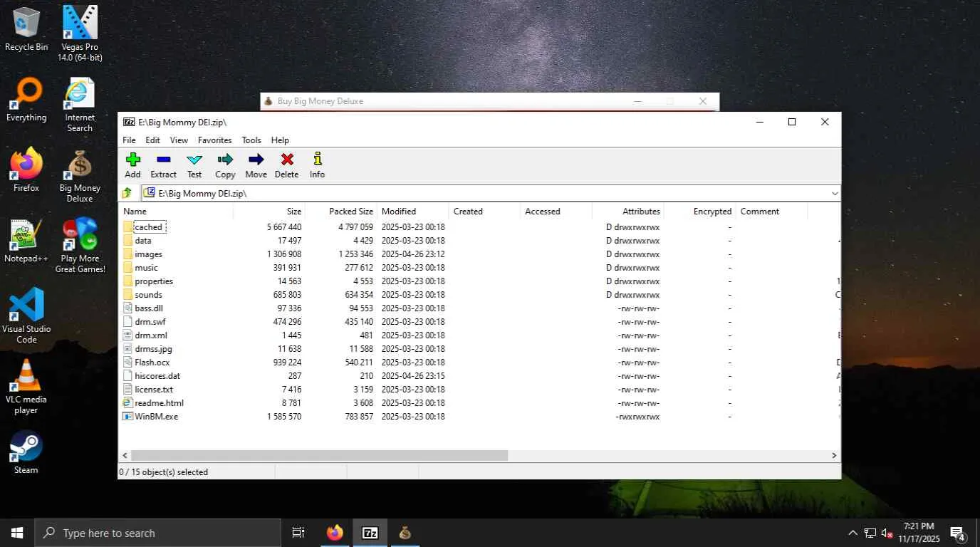Open the Tools menu
980x547 pixels.
point(251,140)
